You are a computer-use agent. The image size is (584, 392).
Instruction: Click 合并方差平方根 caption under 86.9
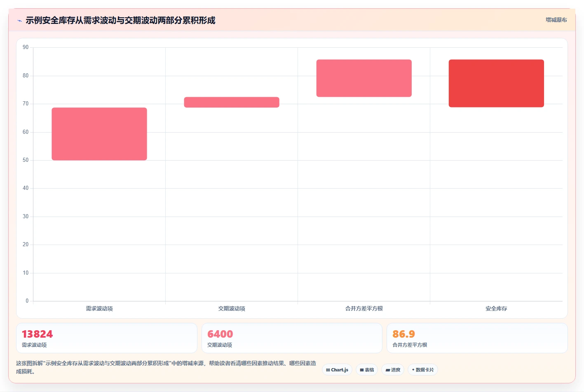tap(410, 345)
